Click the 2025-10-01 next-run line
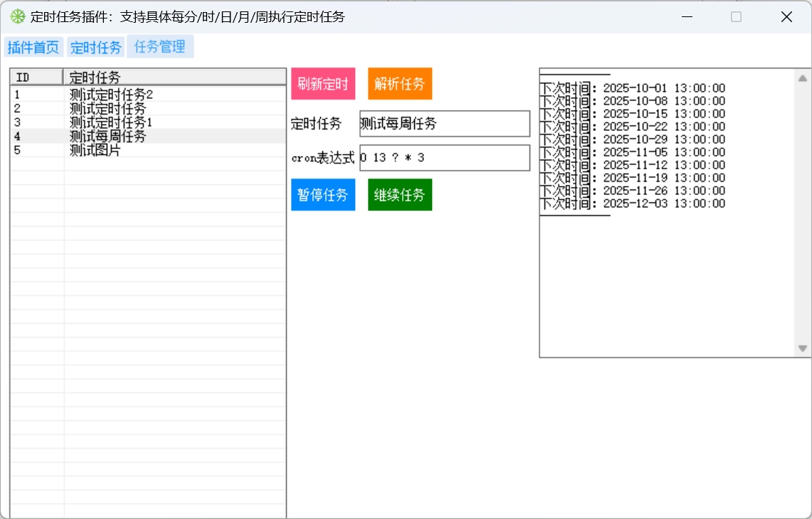 pyautogui.click(x=633, y=88)
